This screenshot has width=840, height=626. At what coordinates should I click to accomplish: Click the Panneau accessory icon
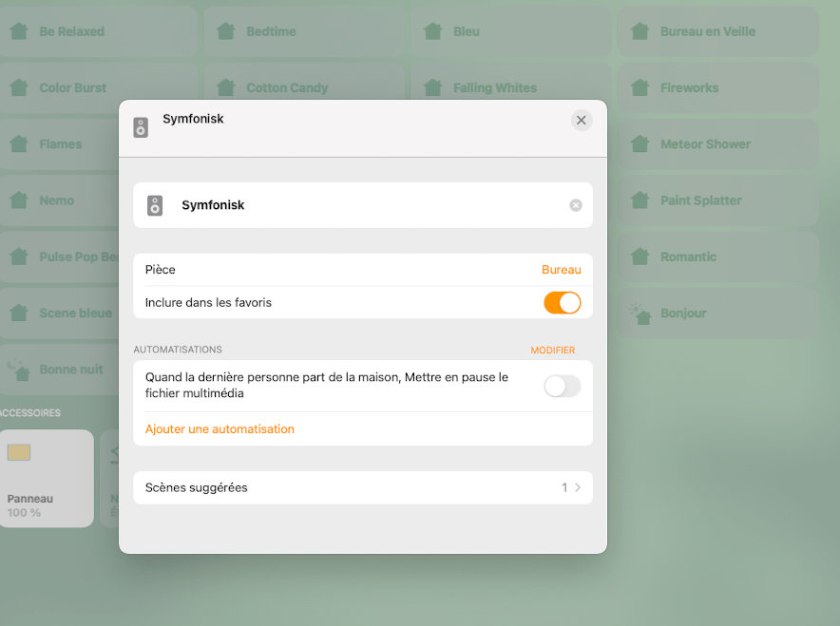pyautogui.click(x=19, y=452)
